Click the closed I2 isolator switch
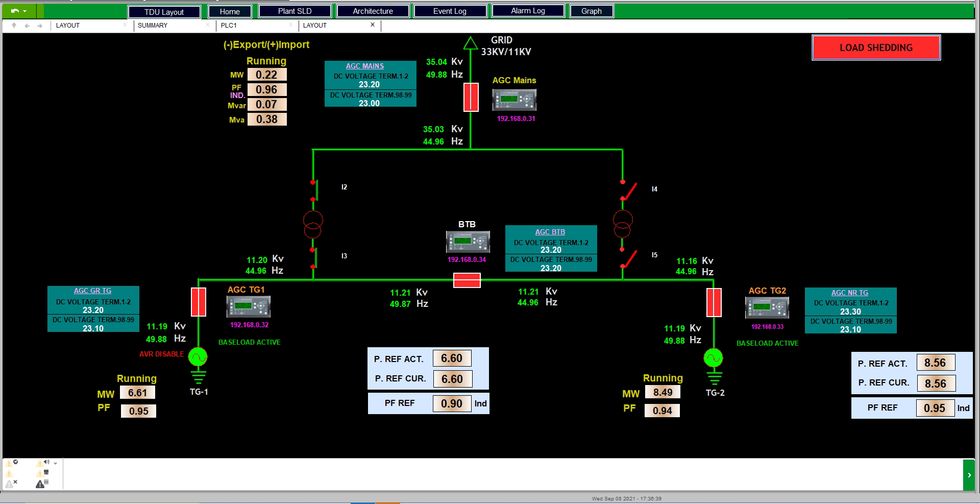The image size is (980, 504). (314, 190)
